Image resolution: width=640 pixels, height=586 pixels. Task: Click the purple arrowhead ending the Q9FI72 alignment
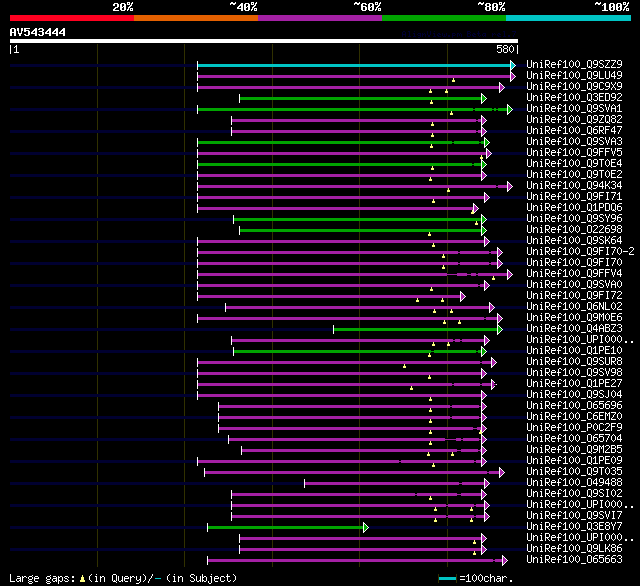tap(462, 296)
